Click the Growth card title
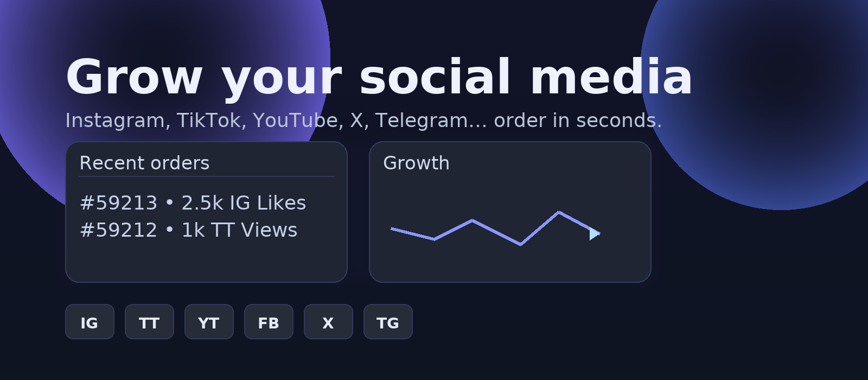The image size is (868, 380). (x=416, y=163)
